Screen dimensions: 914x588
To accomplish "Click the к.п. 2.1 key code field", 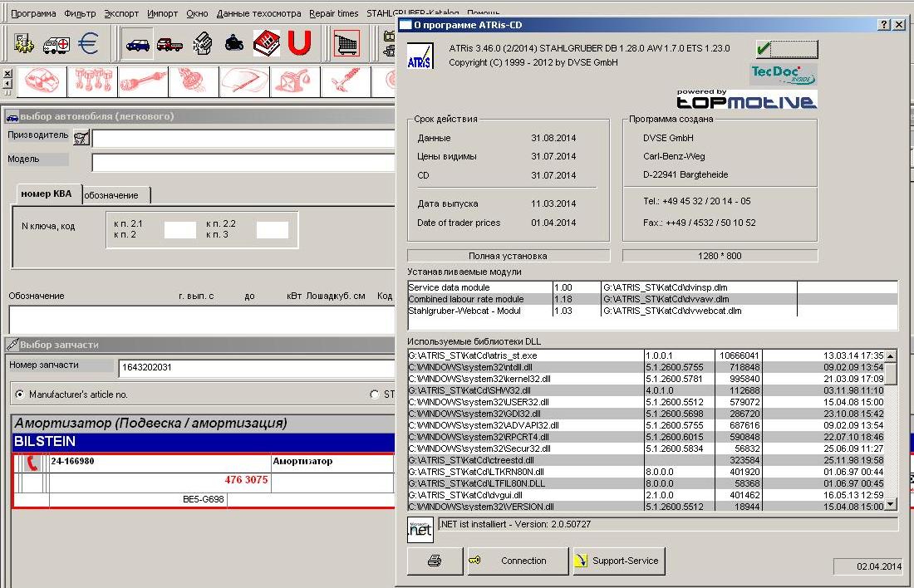I will pyautogui.click(x=179, y=229).
